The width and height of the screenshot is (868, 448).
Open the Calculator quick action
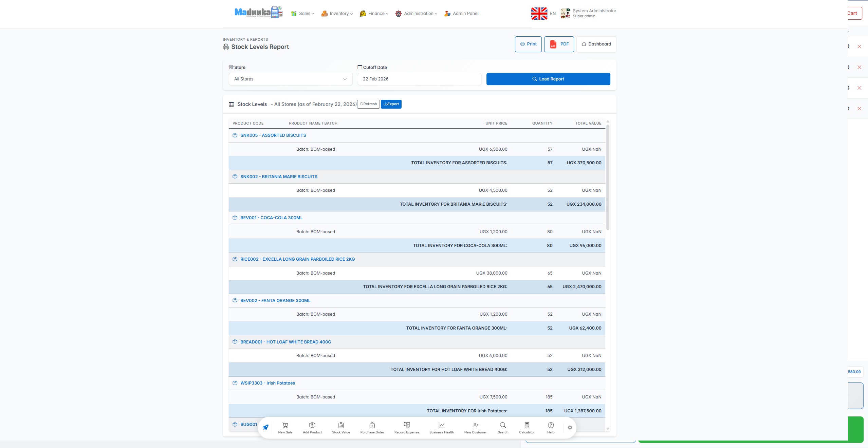click(x=527, y=427)
